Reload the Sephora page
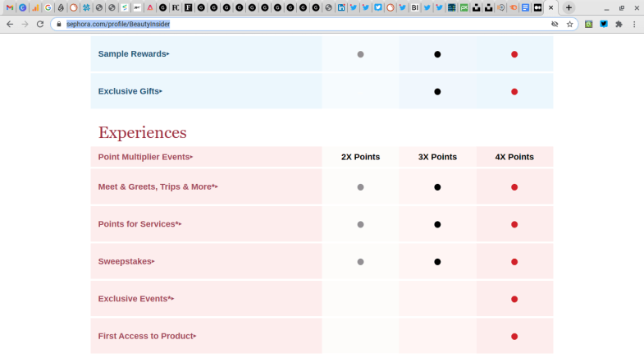Screen dimensions: 644x363 point(40,25)
